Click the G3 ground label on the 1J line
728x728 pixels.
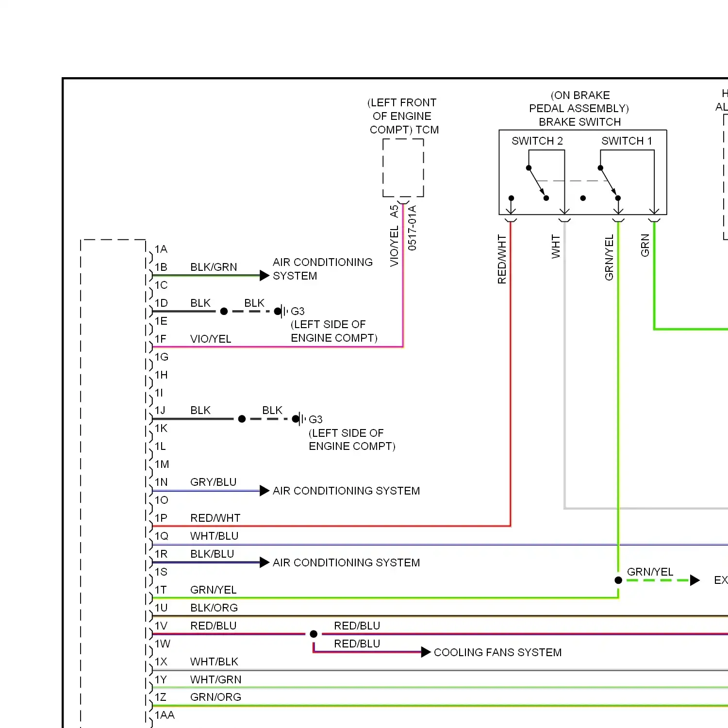[x=315, y=419]
